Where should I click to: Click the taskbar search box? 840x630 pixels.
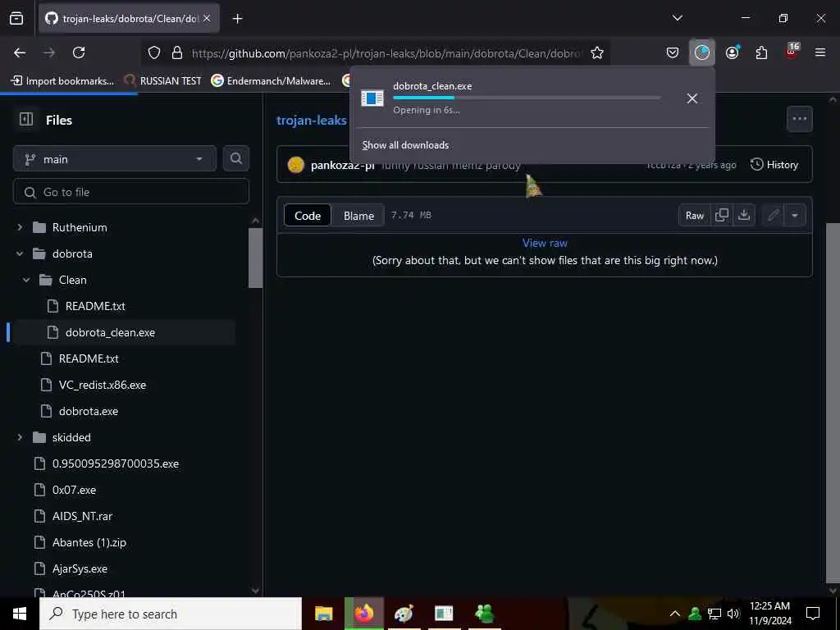click(171, 614)
